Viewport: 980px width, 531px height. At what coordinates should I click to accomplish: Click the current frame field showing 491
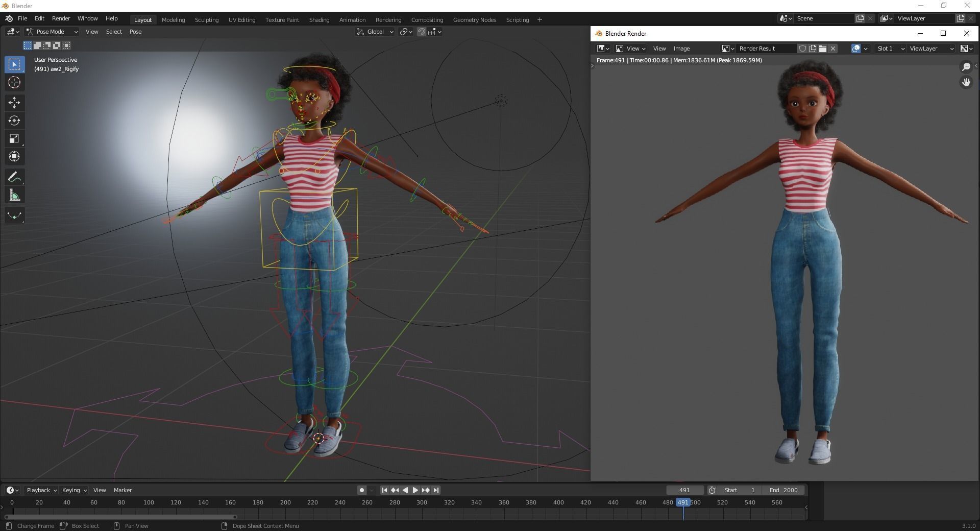[x=684, y=490]
